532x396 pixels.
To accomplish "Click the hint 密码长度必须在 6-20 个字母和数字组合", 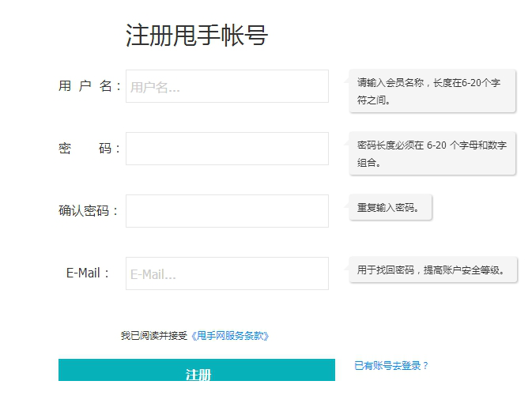I will [x=432, y=153].
